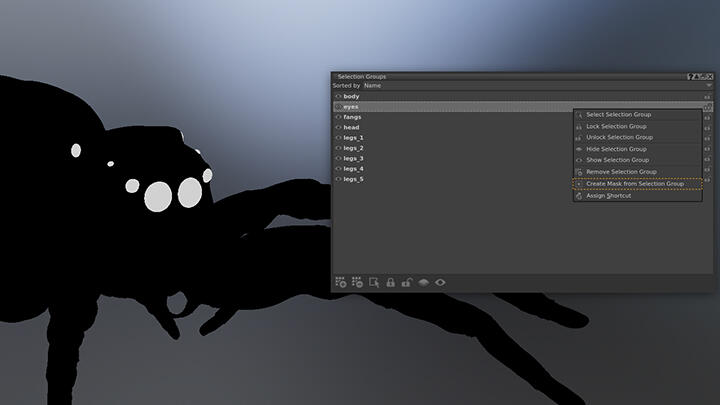Click the Selection Groups panel title bar
The height and width of the screenshot is (405, 720).
point(510,77)
